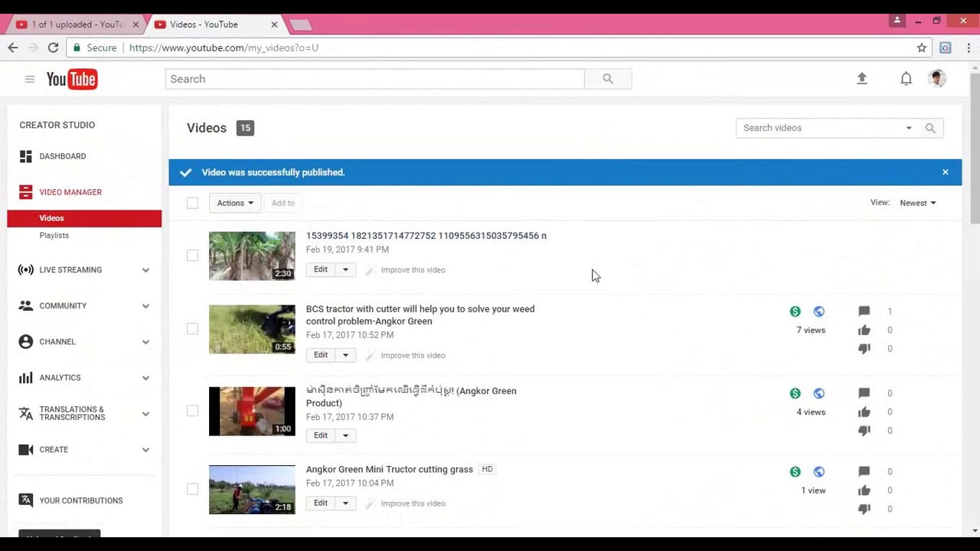Open Chrome's three-dot menu

click(x=969, y=47)
